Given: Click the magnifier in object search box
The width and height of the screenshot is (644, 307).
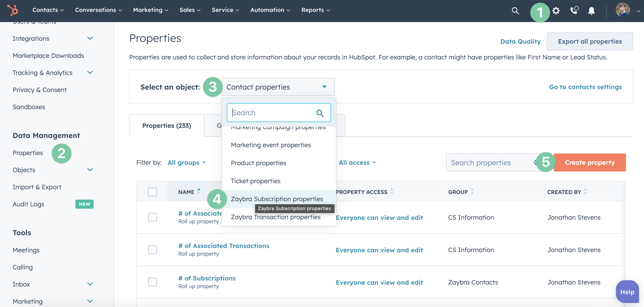Looking at the screenshot, I should pyautogui.click(x=320, y=113).
